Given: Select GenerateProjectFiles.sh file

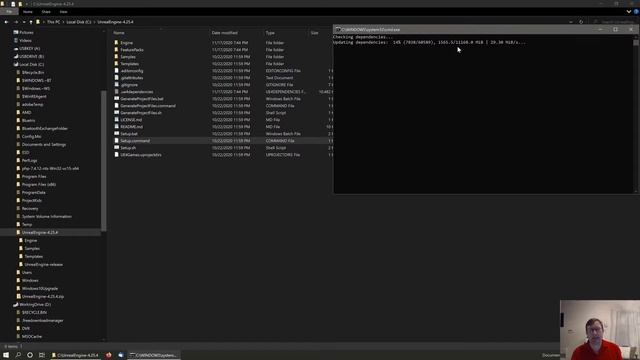Looking at the screenshot, I should [141, 113].
